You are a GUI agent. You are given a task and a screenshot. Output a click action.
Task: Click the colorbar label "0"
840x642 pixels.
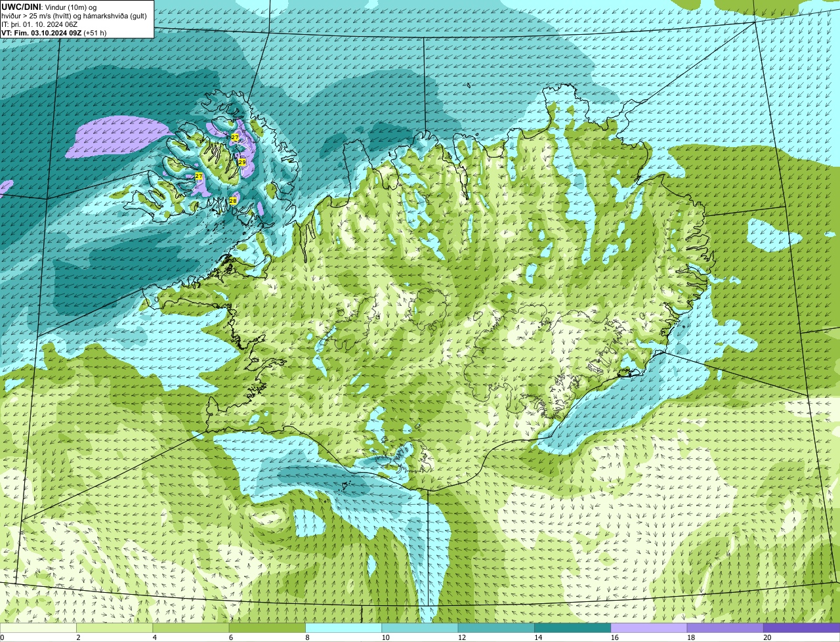click(x=2, y=637)
